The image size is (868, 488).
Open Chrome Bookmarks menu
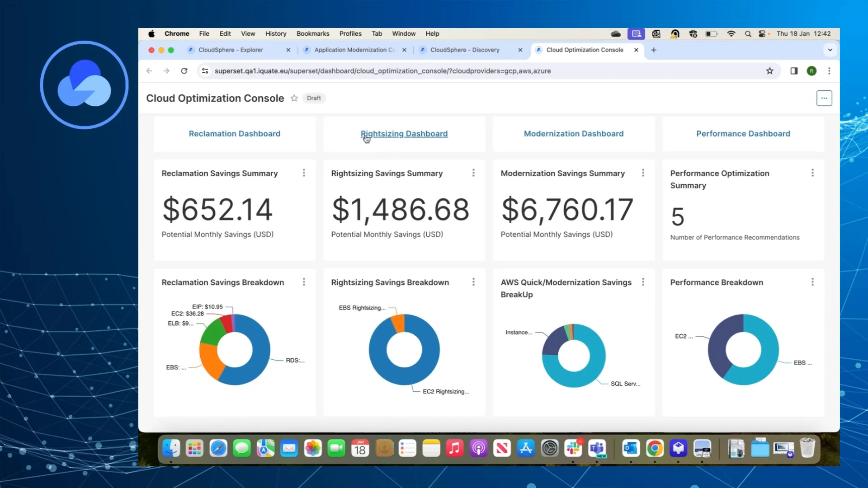pyautogui.click(x=313, y=34)
